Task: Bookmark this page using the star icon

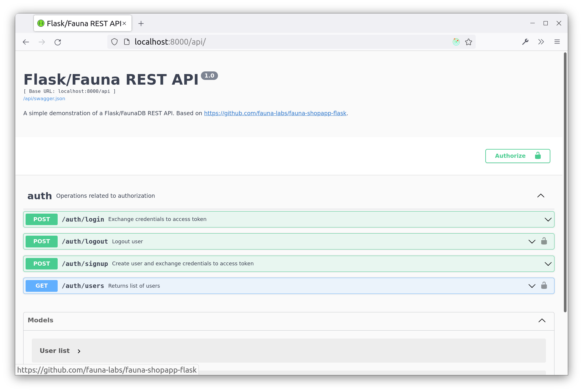Action: (468, 42)
